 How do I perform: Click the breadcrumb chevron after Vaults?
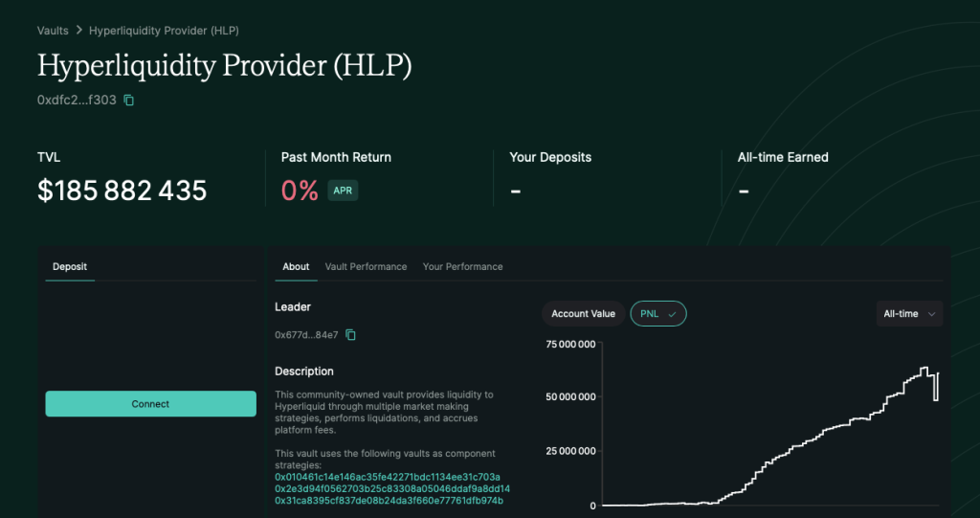(x=78, y=30)
